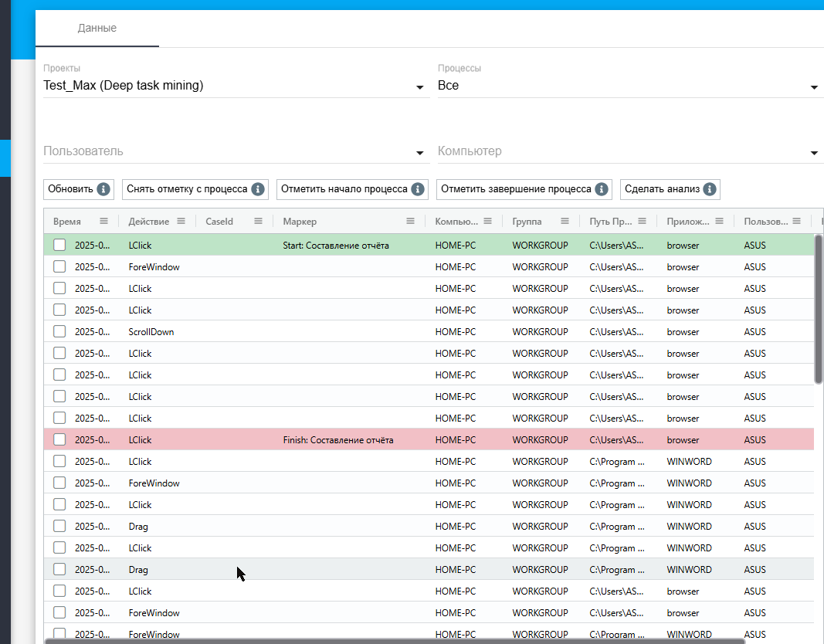
Task: Click info icon beside Сделать анализ
Action: point(710,189)
